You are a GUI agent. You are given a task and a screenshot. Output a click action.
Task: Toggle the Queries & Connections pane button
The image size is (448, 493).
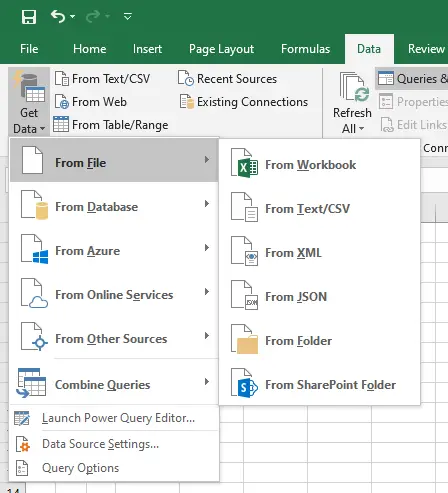[412, 79]
